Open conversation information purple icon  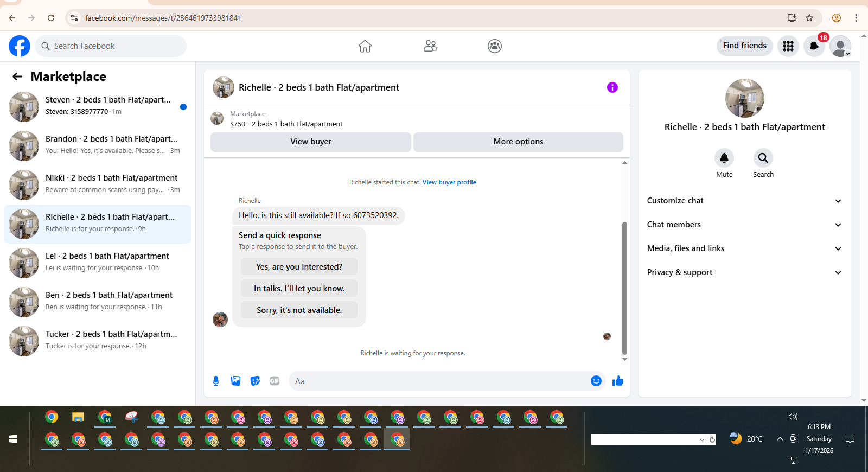click(x=612, y=87)
